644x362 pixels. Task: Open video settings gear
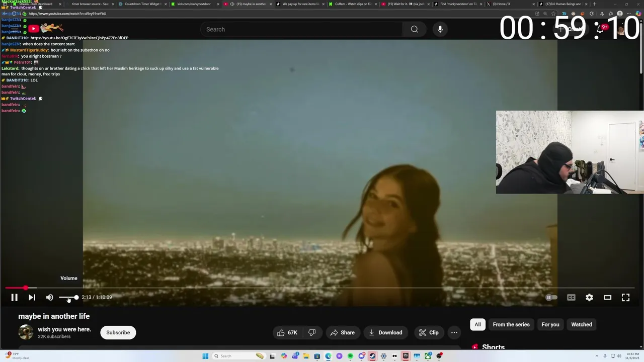[x=589, y=298]
